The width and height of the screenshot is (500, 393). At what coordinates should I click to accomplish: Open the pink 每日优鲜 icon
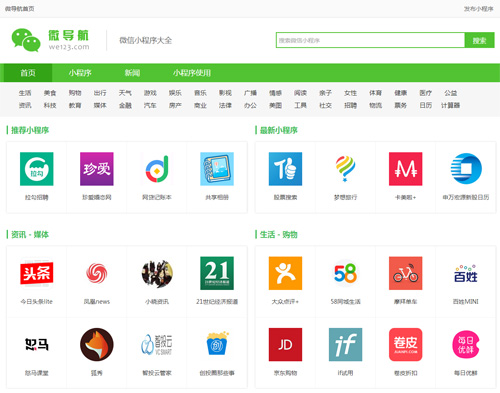[466, 344]
